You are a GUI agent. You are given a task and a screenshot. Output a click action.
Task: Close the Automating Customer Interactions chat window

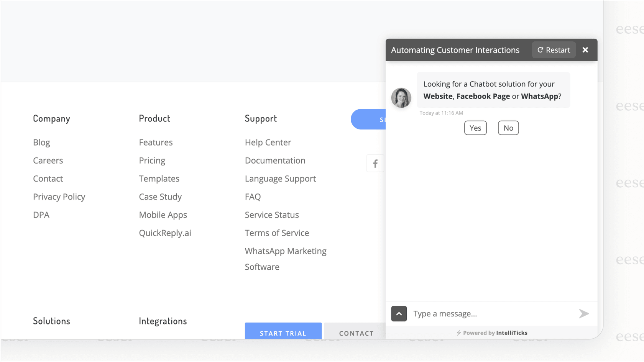point(585,50)
